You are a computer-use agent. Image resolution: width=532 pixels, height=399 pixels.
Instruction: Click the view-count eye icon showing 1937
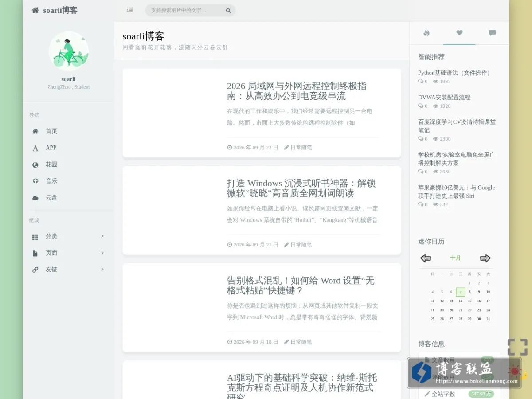(436, 82)
